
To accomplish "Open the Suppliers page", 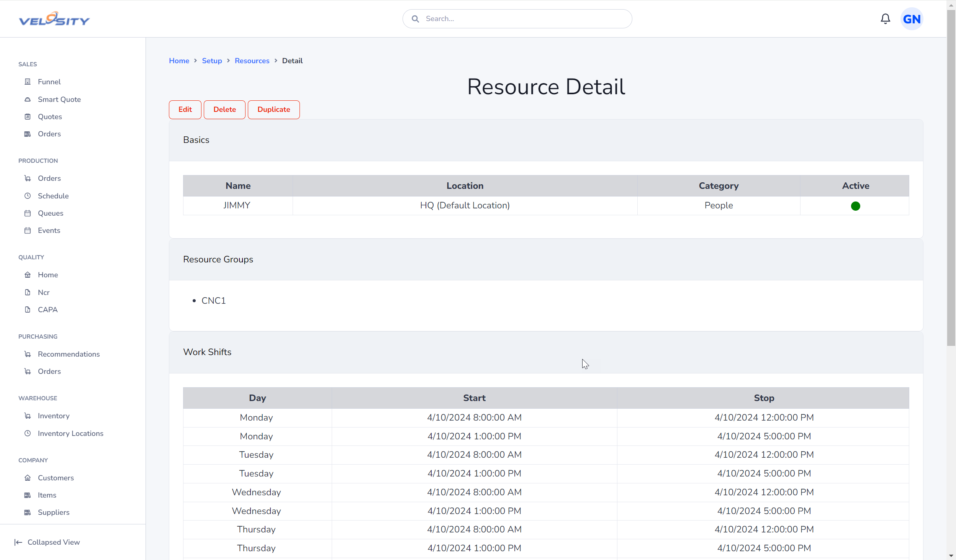I will pos(54,512).
